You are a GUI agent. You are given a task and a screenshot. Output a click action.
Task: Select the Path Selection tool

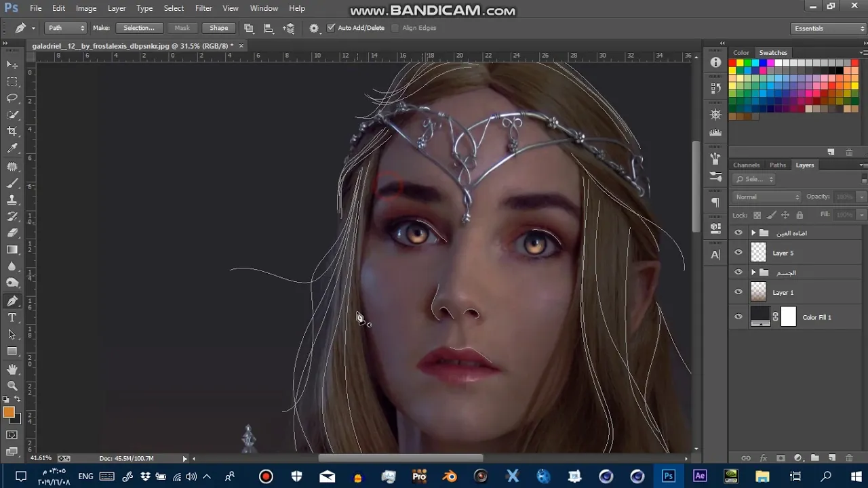tap(12, 335)
